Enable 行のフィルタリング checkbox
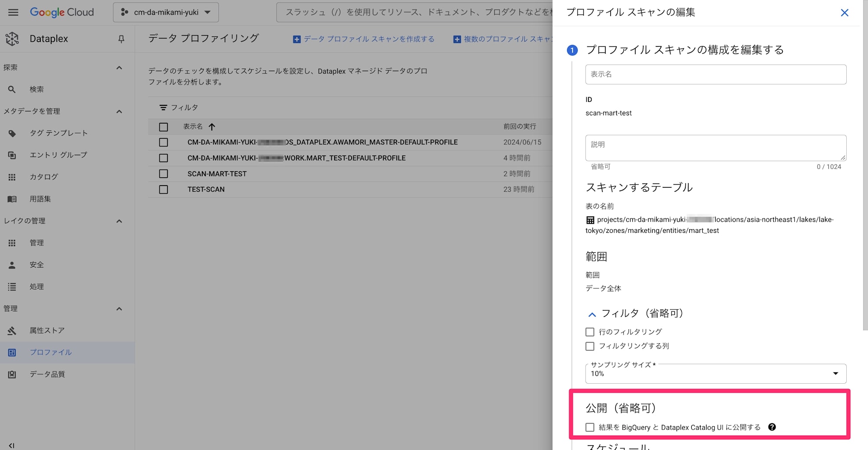The width and height of the screenshot is (868, 450). coord(590,332)
